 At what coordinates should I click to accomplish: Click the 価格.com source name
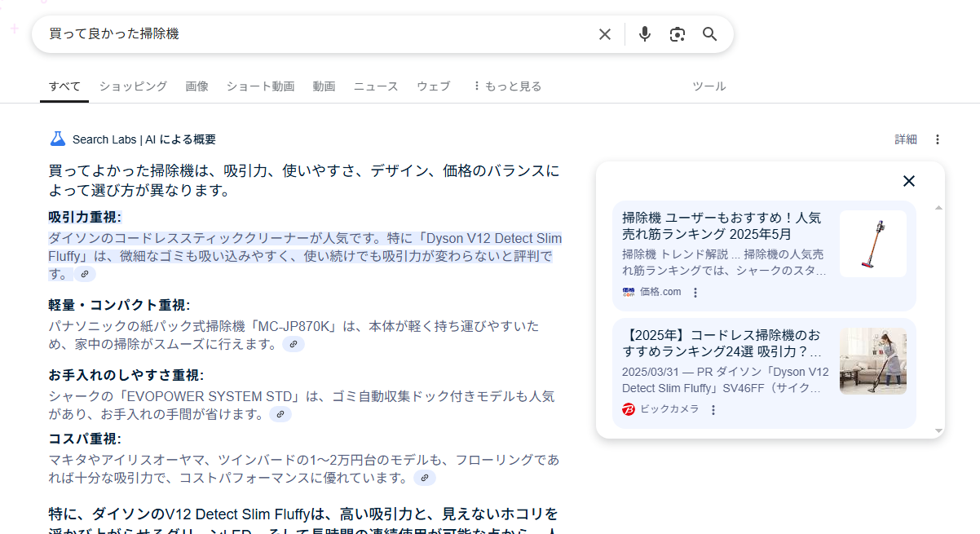(x=660, y=292)
